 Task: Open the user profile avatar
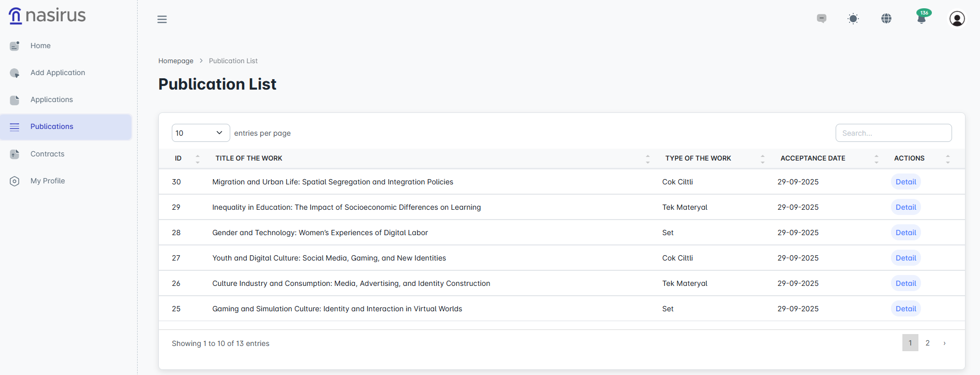point(957,19)
